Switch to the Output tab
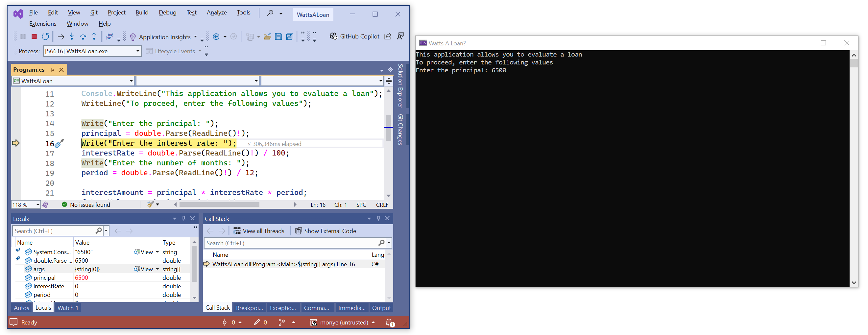The width and height of the screenshot is (868, 335). click(381, 308)
